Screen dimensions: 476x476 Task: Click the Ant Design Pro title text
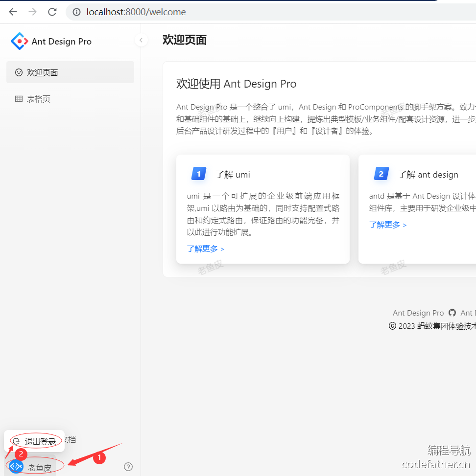(x=61, y=41)
